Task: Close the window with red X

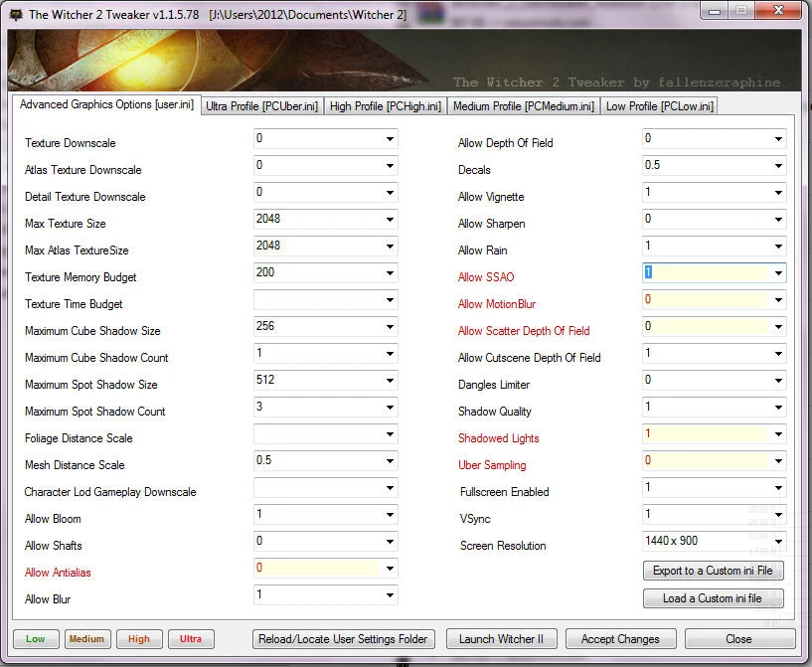Action: tap(778, 10)
